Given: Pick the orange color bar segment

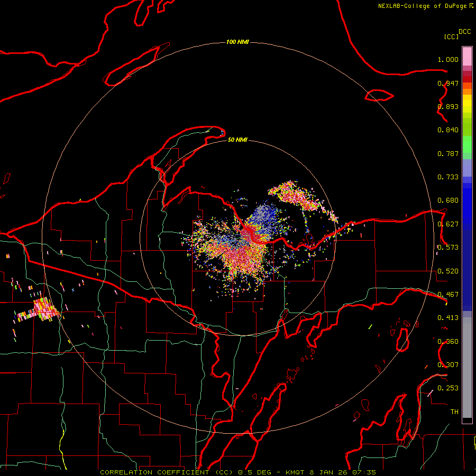Looking at the screenshot, I should coord(467,91).
